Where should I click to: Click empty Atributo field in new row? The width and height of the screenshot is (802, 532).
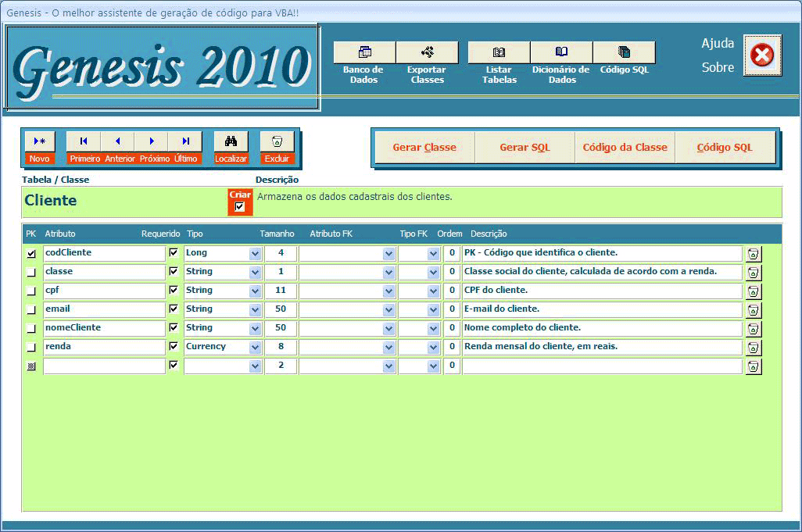(104, 366)
